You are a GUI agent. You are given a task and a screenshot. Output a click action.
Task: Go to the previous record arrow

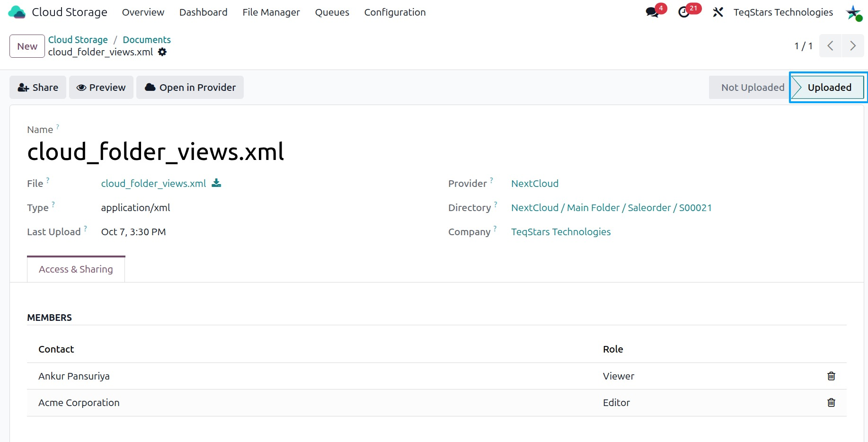tap(830, 46)
